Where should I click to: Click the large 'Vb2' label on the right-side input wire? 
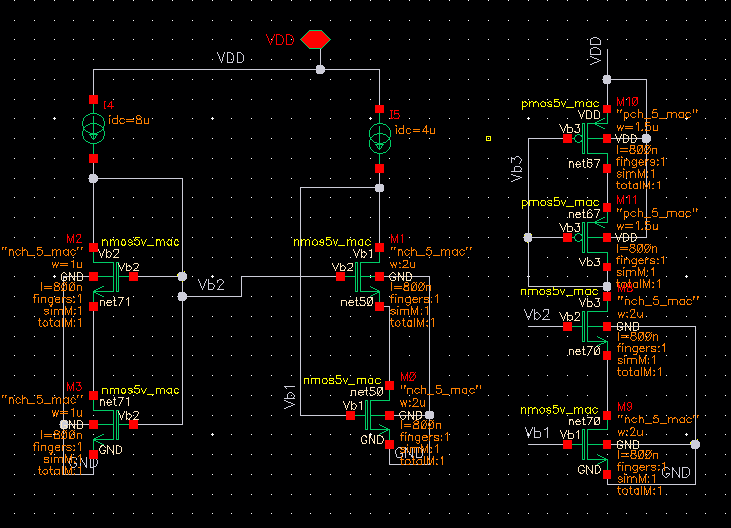pos(537,315)
